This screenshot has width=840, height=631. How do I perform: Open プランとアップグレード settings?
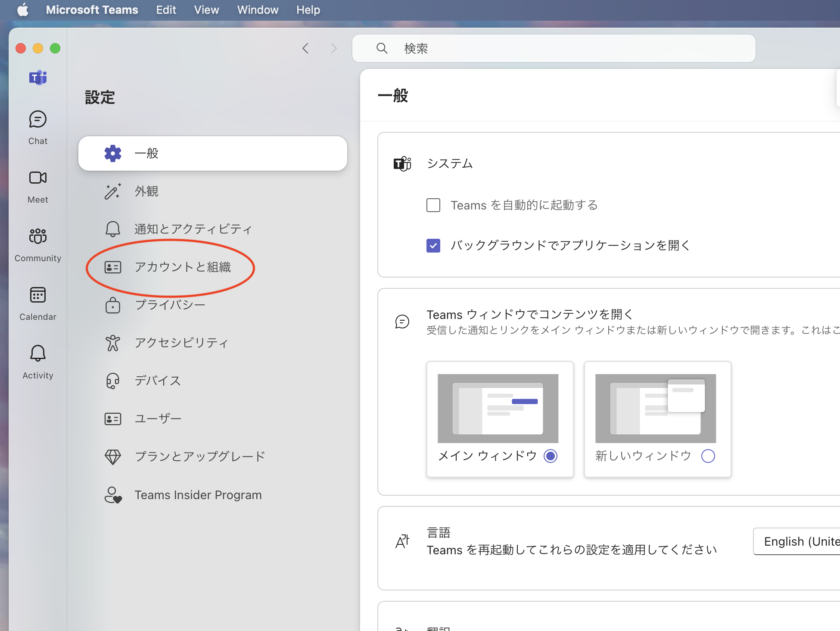pyautogui.click(x=213, y=457)
